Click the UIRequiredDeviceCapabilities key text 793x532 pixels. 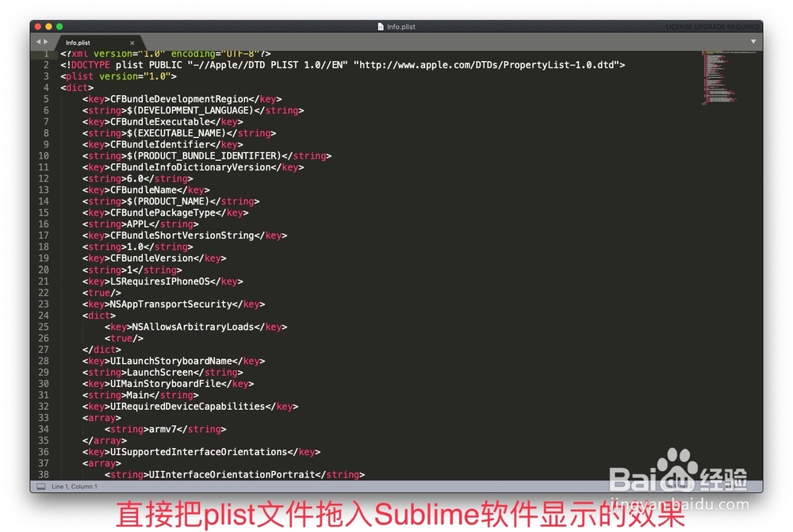click(x=188, y=407)
